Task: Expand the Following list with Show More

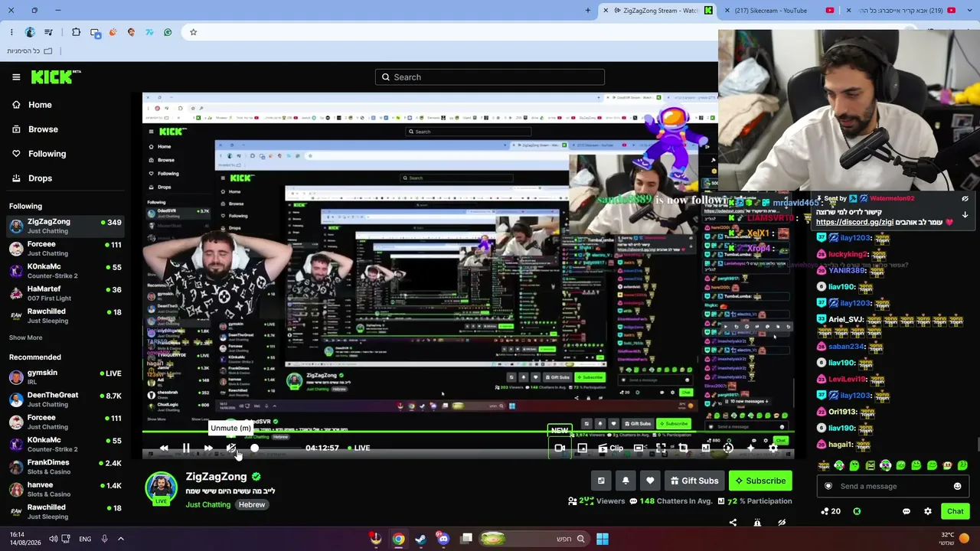Action: click(x=25, y=337)
